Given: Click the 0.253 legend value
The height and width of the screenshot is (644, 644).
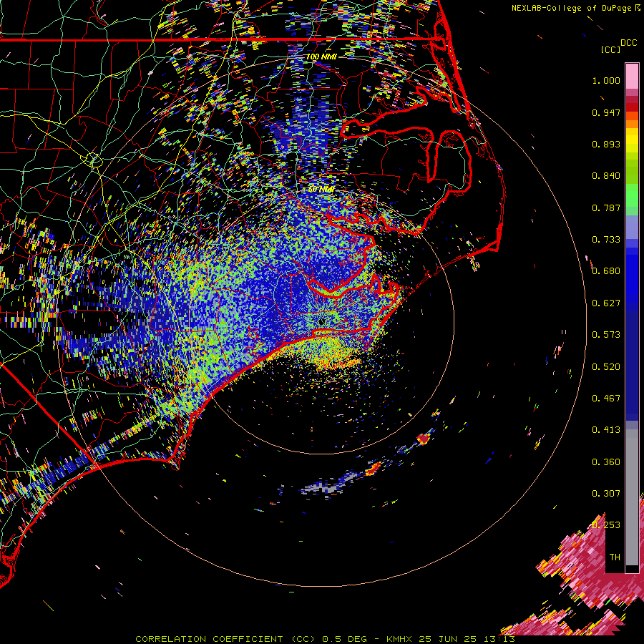Looking at the screenshot, I should click(x=606, y=525).
